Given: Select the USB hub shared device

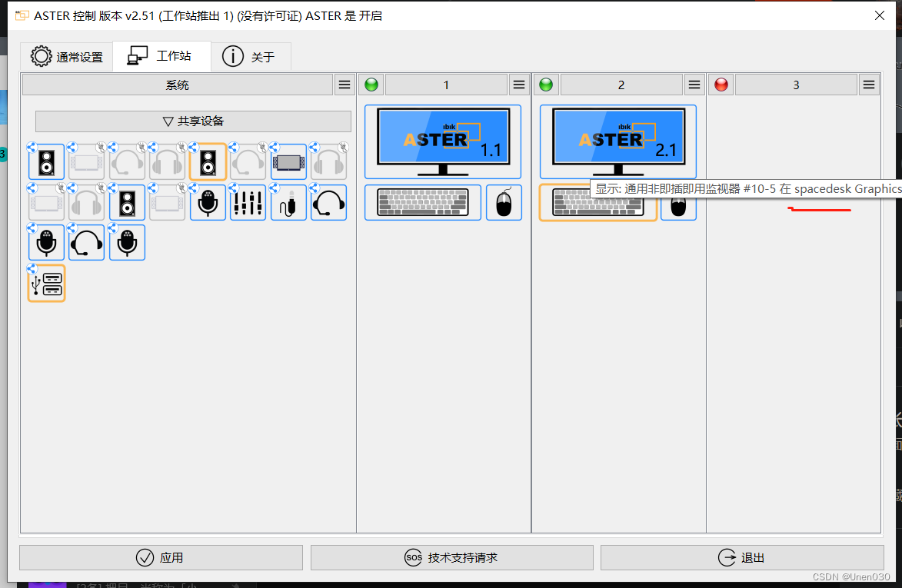Looking at the screenshot, I should [47, 284].
